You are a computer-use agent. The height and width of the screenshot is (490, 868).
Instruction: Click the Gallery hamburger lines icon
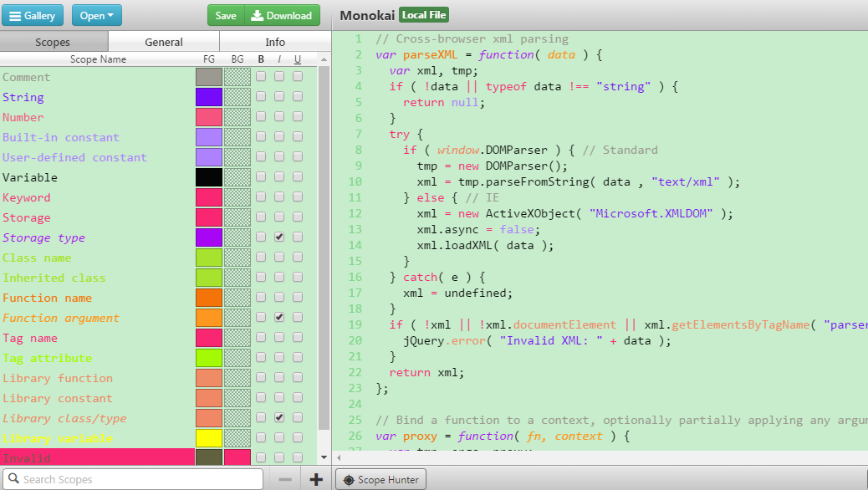click(x=16, y=16)
